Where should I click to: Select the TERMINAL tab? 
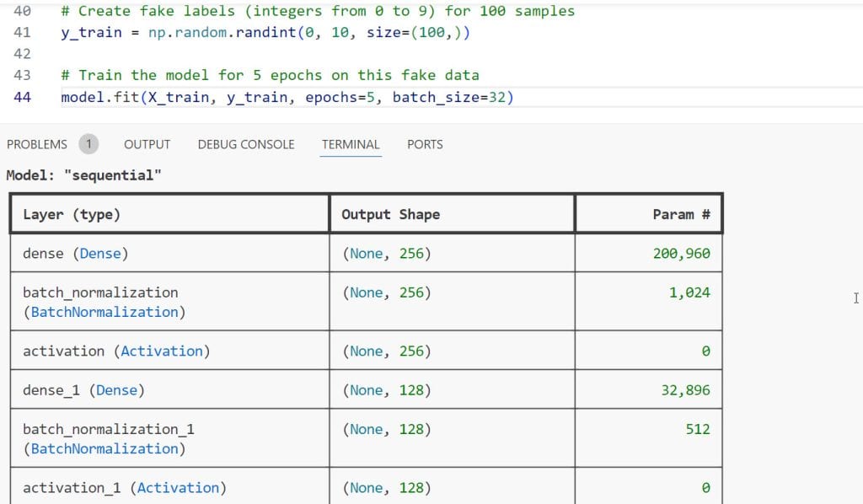click(x=351, y=144)
